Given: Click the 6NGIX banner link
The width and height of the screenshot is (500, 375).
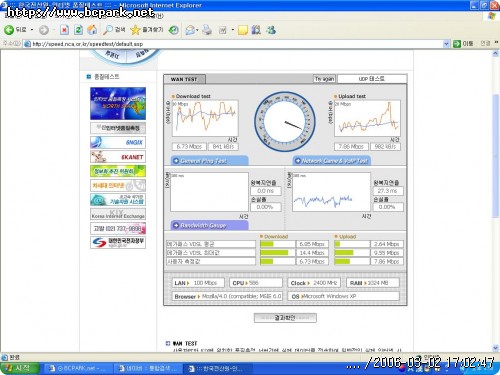Looking at the screenshot, I should (x=118, y=142).
